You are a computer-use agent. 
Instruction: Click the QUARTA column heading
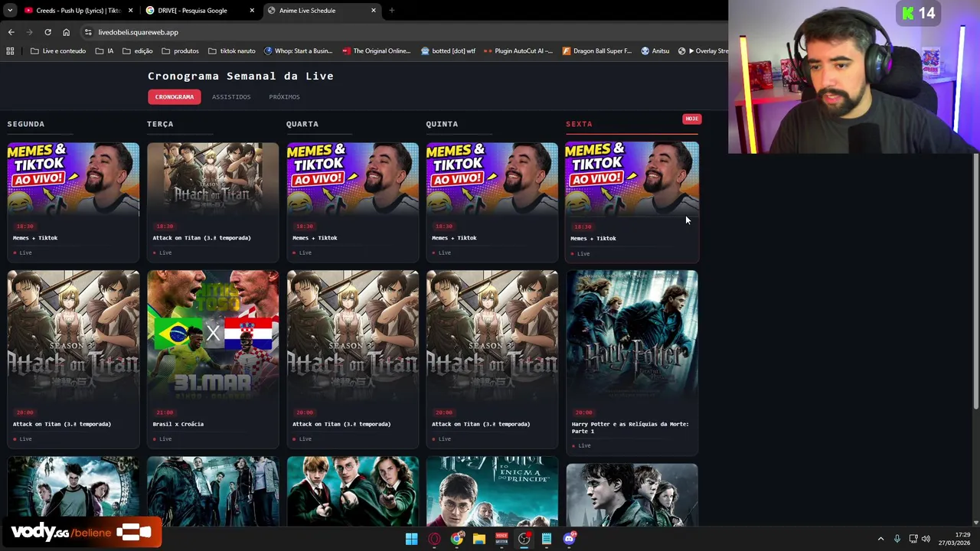(302, 124)
